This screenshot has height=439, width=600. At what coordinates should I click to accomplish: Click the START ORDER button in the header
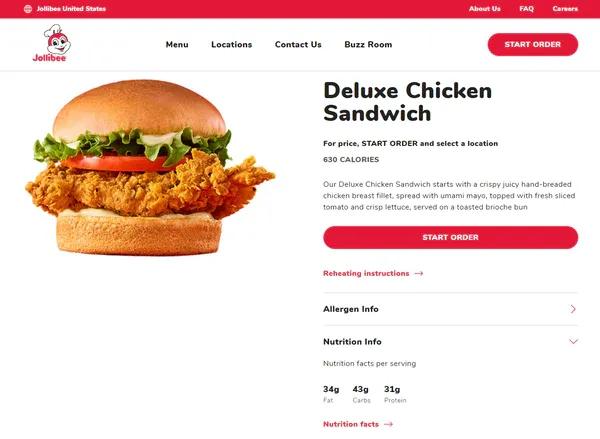click(x=533, y=44)
